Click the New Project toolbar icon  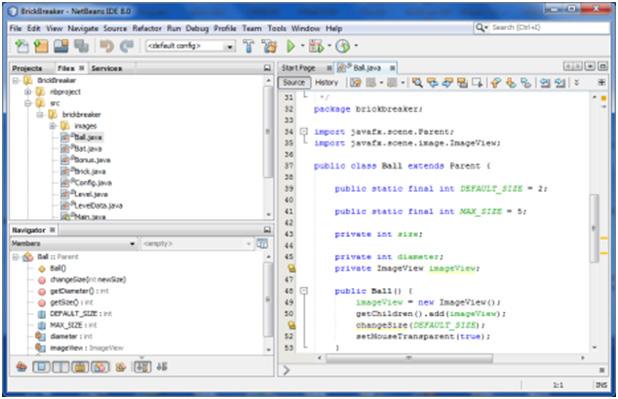pos(41,46)
